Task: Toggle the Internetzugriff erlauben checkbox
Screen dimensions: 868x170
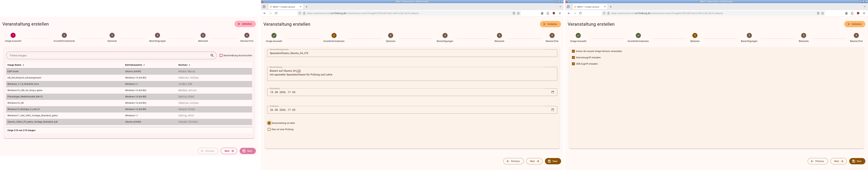Action: [573, 58]
